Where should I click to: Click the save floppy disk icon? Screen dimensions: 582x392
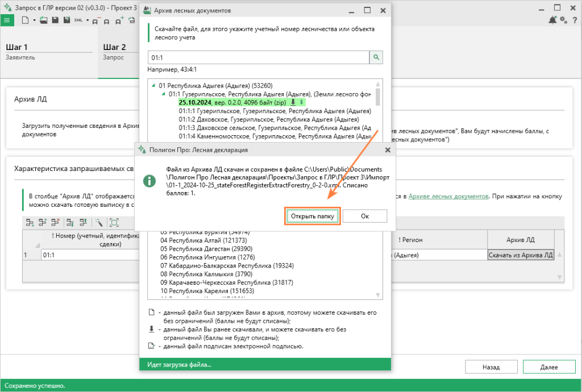click(55, 20)
